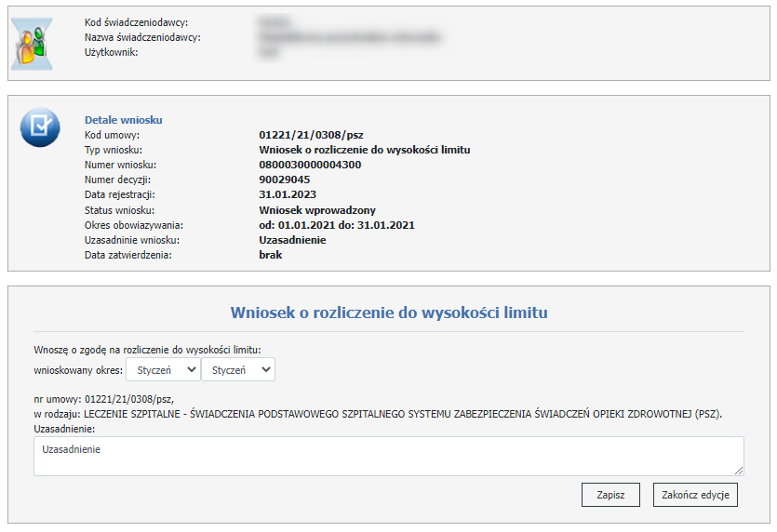
Task: Click inside the Uzasadnienie text area
Action: click(388, 457)
